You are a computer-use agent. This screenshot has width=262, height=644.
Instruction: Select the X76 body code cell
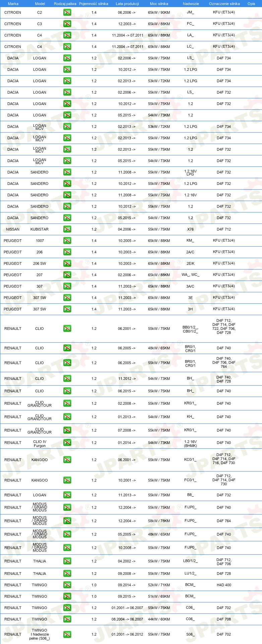click(190, 229)
